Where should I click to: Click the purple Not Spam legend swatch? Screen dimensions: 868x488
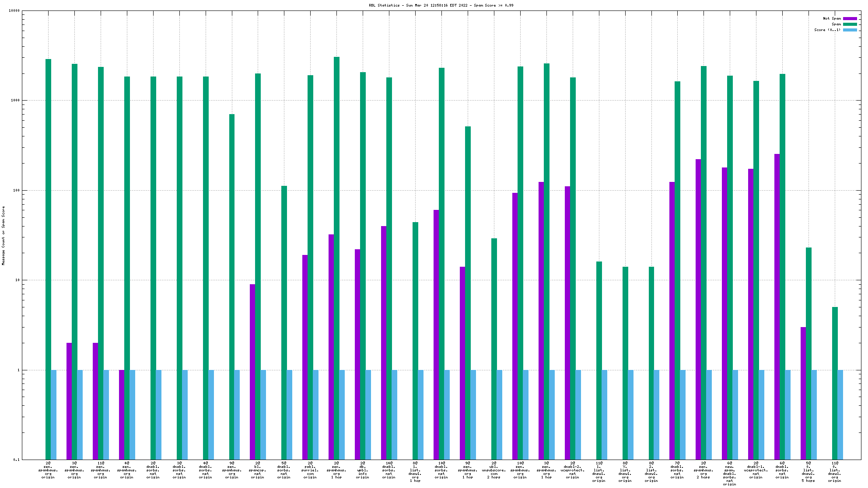click(850, 18)
